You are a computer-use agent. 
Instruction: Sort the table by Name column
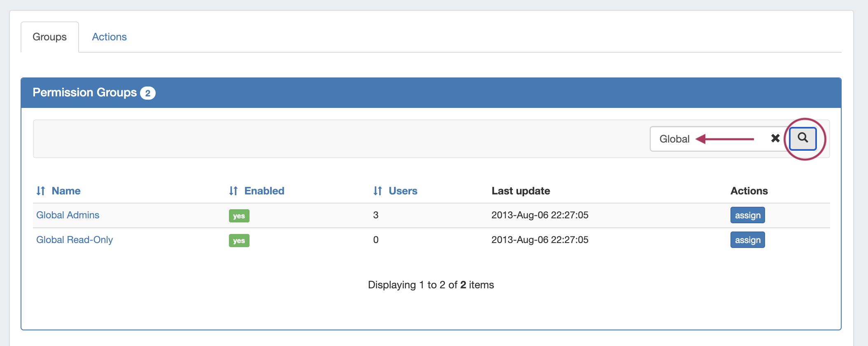66,191
